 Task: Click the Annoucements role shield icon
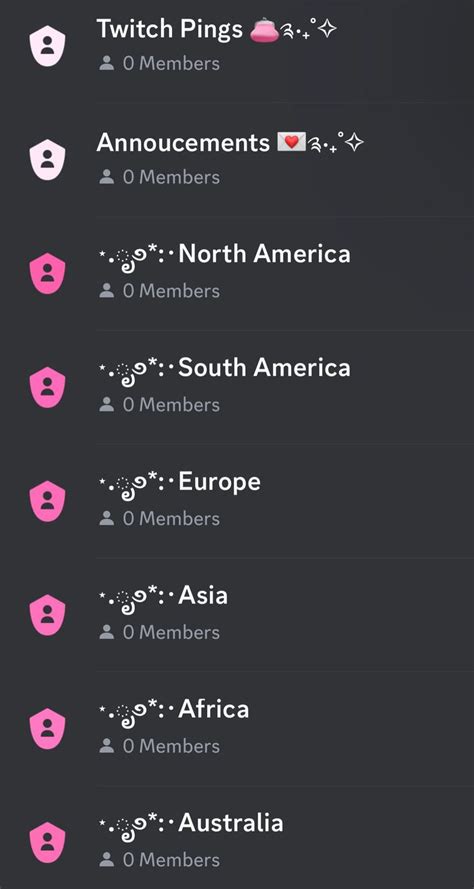click(48, 159)
